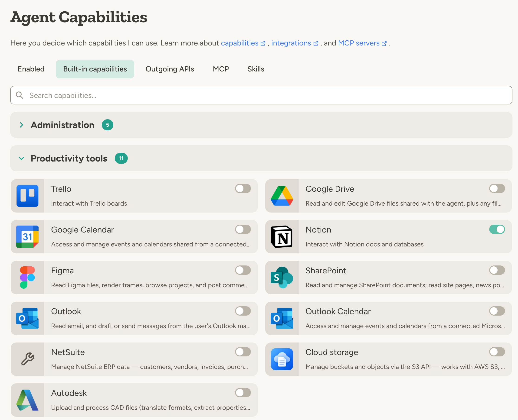Enable the Trello toggle
Viewport: 518px width, 420px height.
tap(243, 188)
